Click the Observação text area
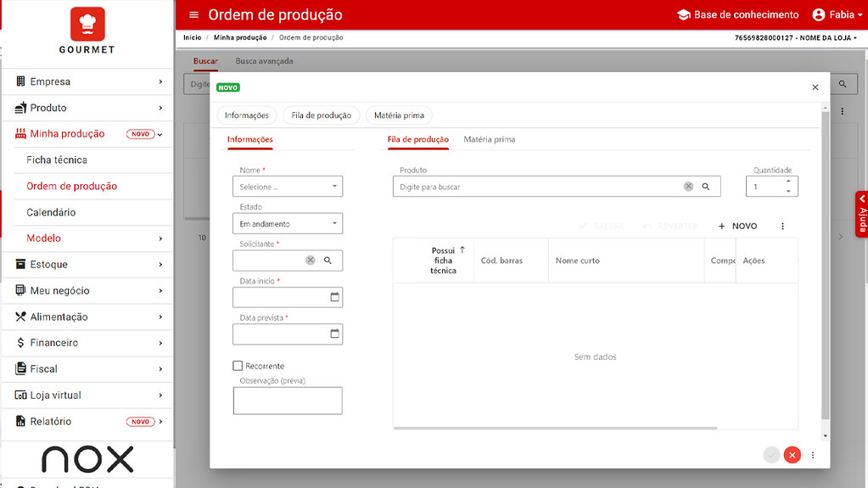This screenshot has width=868, height=488. [287, 401]
